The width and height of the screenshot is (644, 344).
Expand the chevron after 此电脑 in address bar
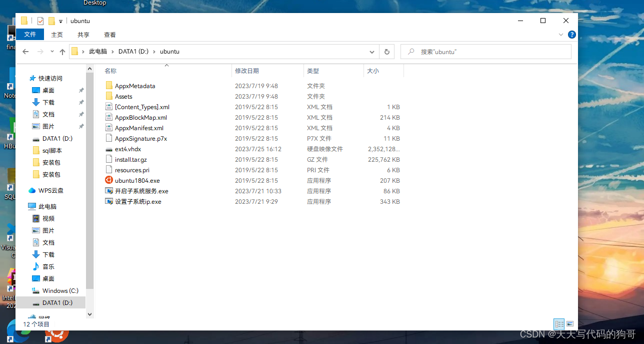click(113, 52)
